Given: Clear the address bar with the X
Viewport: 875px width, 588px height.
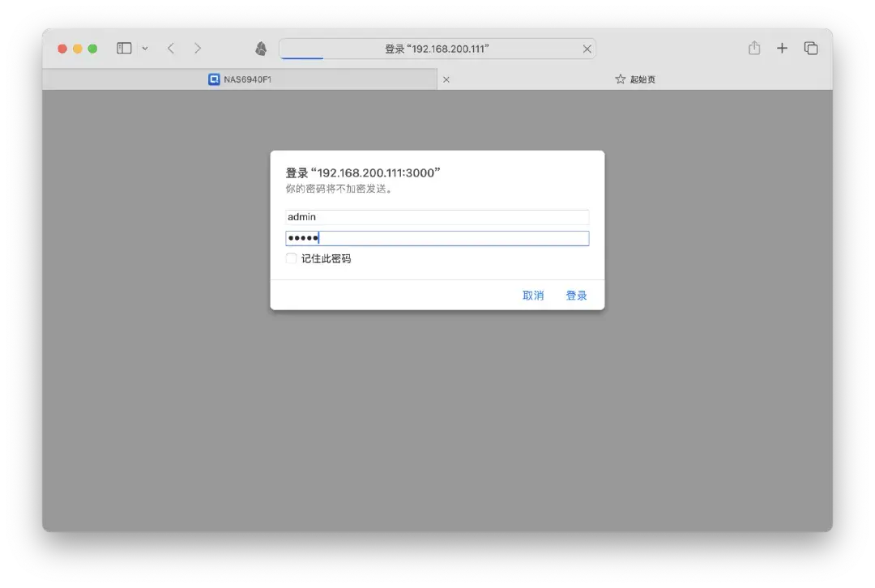Looking at the screenshot, I should (x=587, y=49).
